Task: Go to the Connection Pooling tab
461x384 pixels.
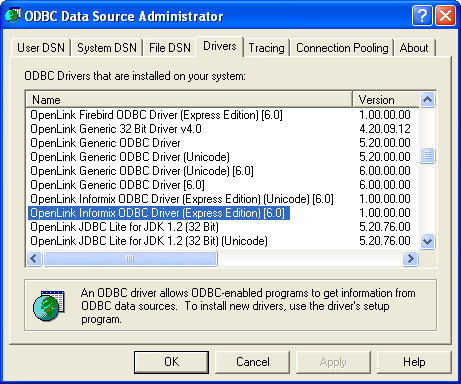Action: 342,48
